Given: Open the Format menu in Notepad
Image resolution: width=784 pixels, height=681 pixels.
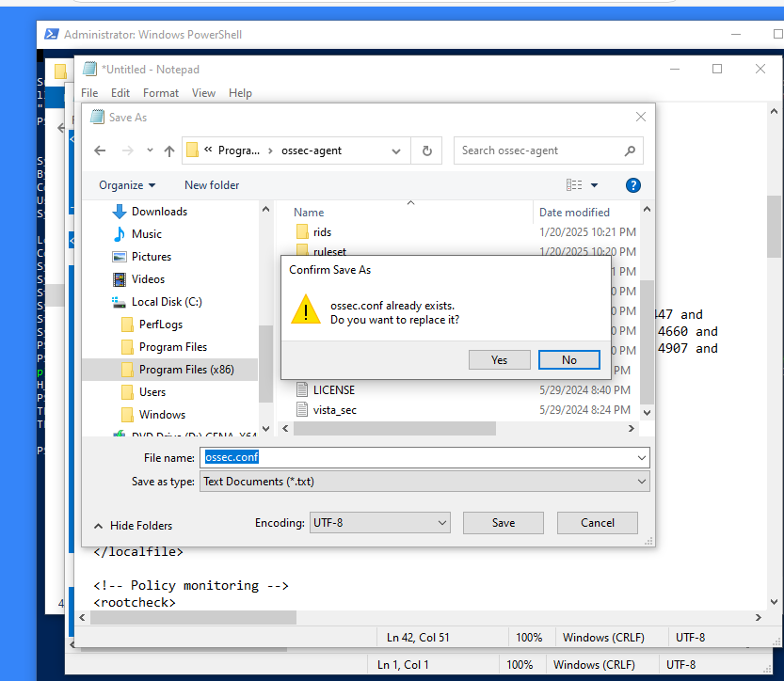Looking at the screenshot, I should coord(161,93).
